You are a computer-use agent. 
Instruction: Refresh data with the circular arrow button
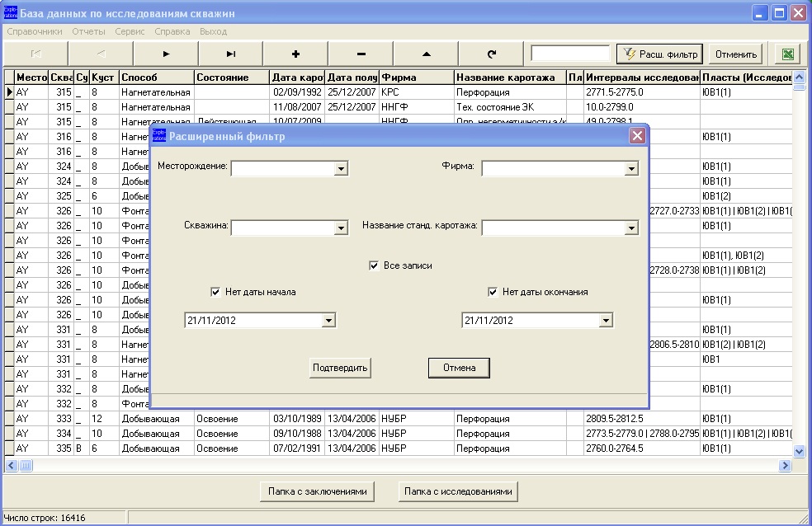point(492,54)
